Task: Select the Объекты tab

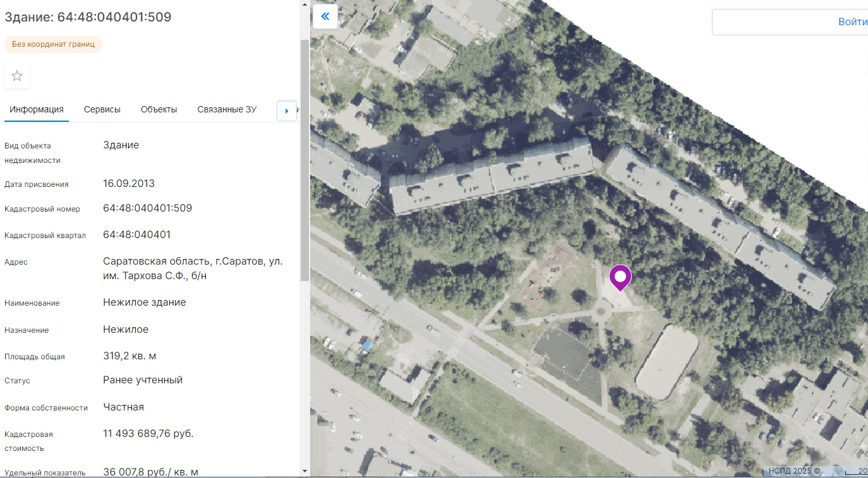Action: click(159, 109)
